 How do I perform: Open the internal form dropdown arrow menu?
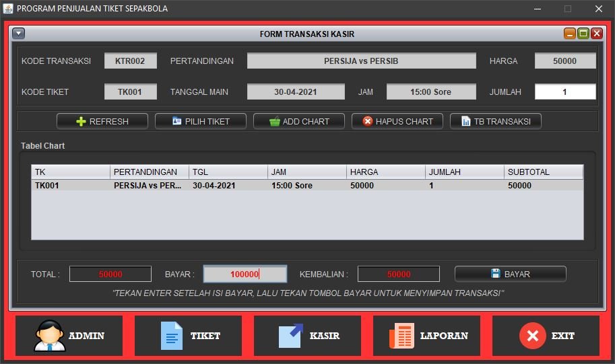[18, 34]
